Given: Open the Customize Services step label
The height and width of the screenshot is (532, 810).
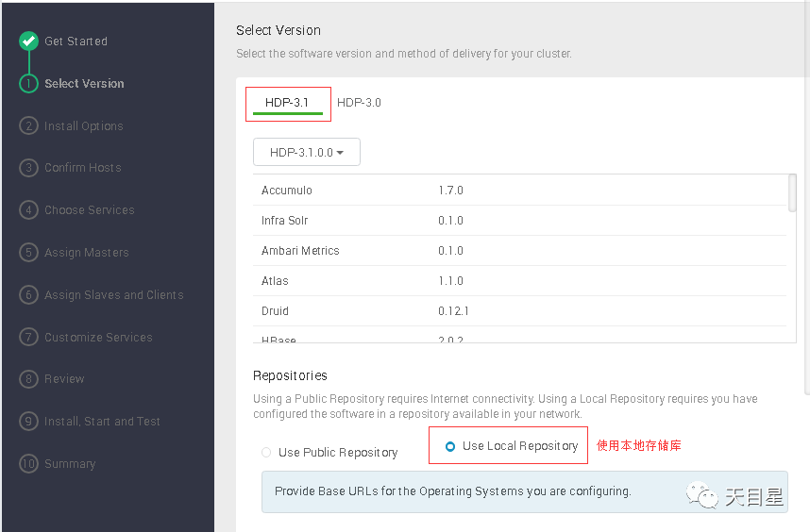Looking at the screenshot, I should point(98,337).
